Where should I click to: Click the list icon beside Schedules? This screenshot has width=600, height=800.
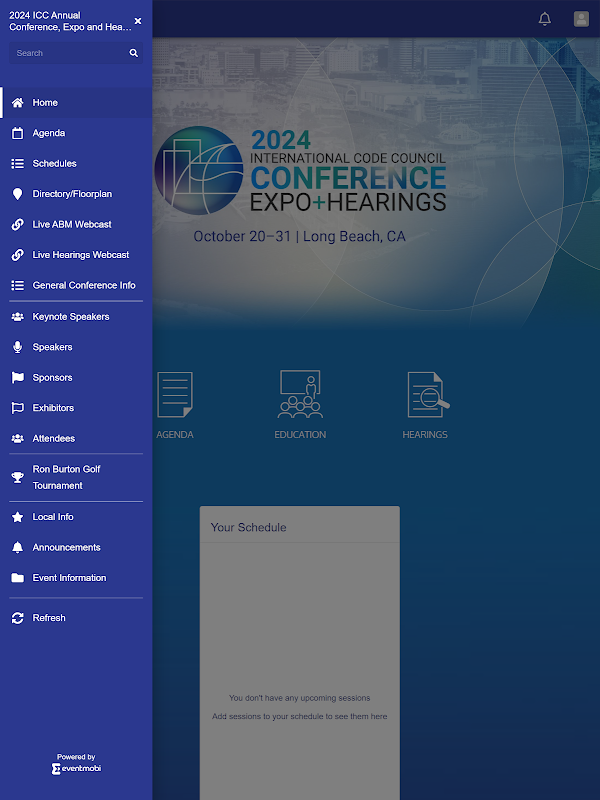(x=17, y=163)
